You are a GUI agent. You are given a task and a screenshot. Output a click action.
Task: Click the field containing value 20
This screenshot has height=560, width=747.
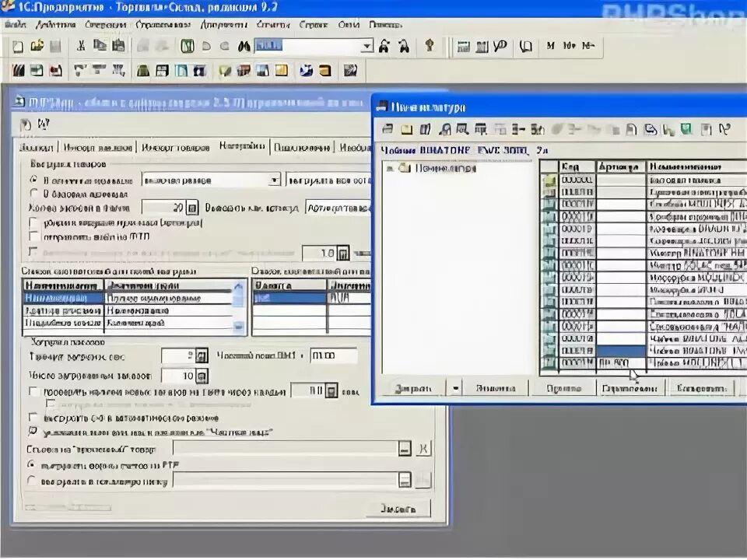point(163,208)
